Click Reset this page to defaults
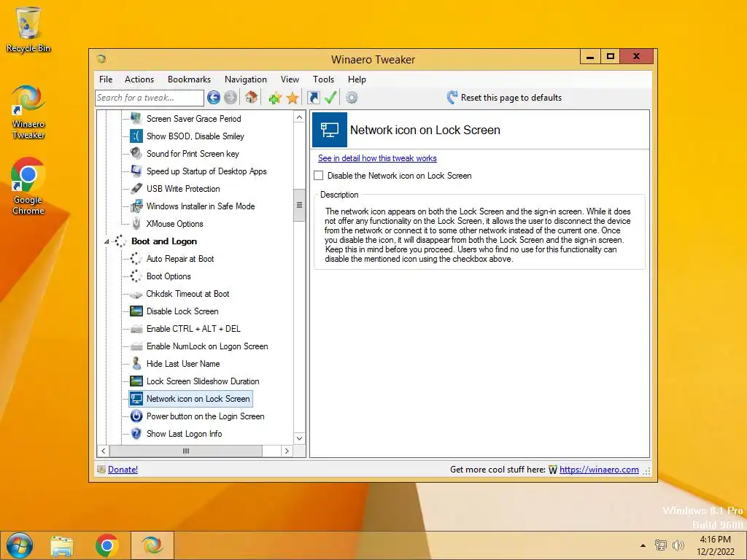The image size is (747, 560). 511,98
